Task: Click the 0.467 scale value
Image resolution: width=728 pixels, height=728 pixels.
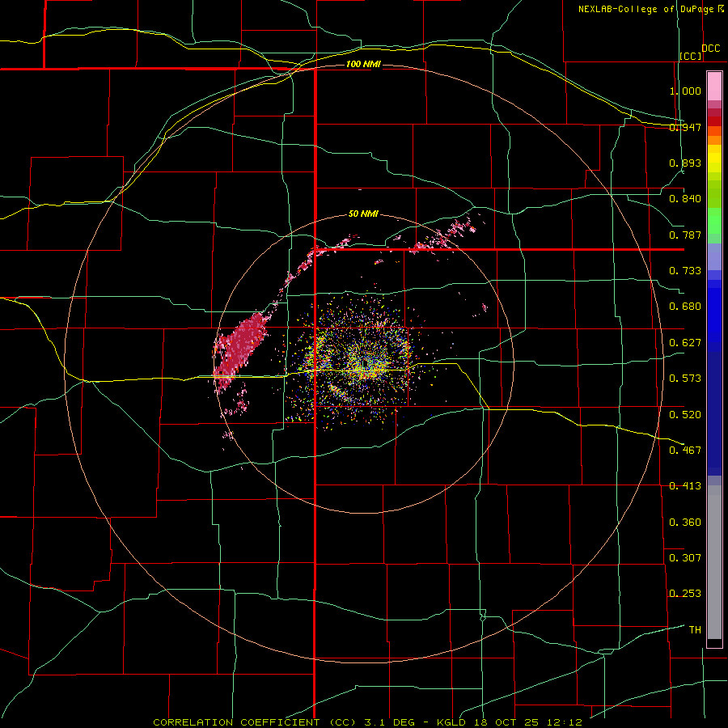Action: point(685,451)
